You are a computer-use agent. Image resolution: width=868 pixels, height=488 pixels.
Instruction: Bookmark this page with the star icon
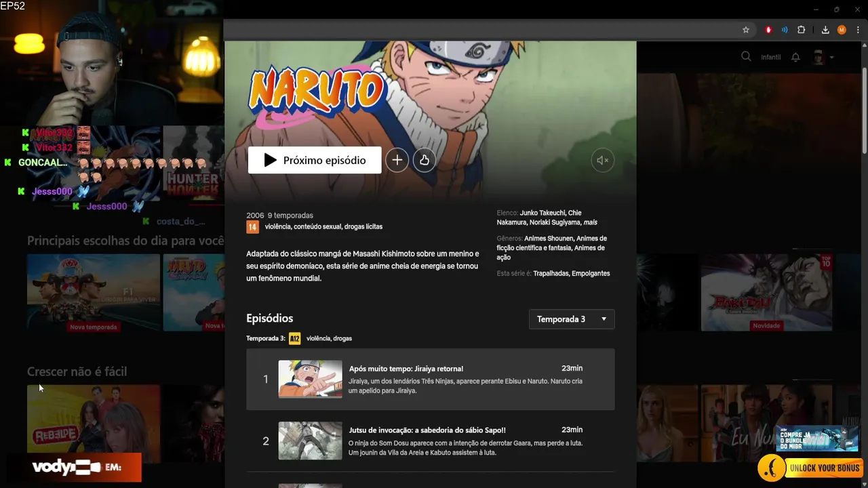746,30
